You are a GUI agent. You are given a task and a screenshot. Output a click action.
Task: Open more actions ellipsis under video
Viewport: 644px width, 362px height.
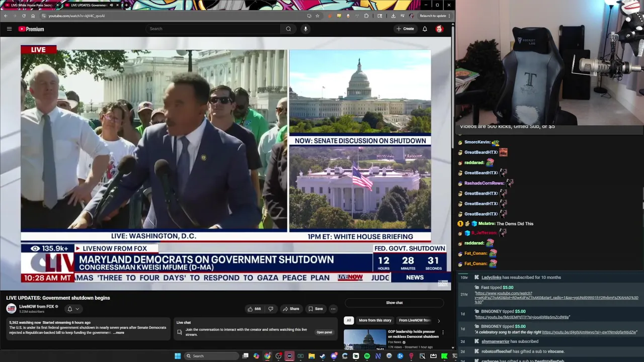(x=333, y=309)
